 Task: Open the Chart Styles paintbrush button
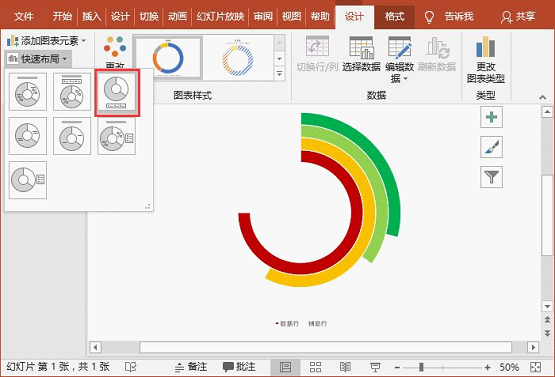pyautogui.click(x=491, y=147)
